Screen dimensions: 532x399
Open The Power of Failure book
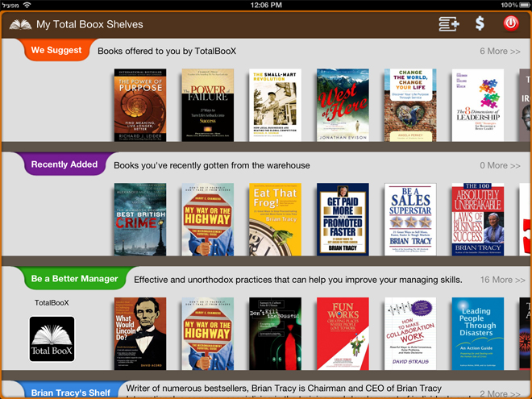(208, 105)
